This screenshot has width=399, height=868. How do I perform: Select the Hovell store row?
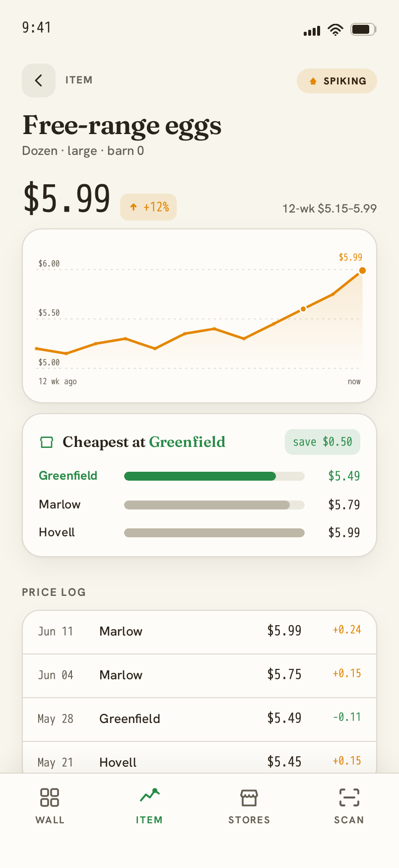coord(199,533)
